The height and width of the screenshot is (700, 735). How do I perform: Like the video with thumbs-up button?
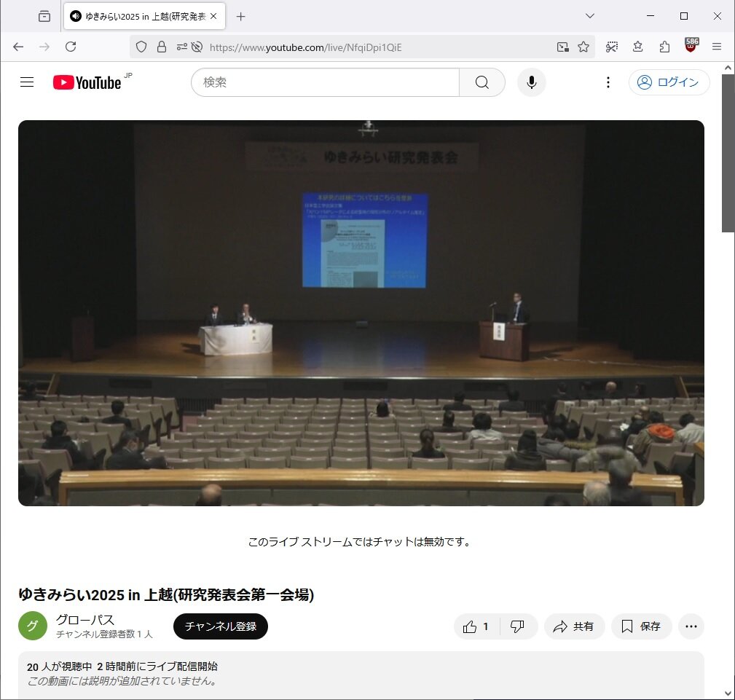click(x=476, y=626)
